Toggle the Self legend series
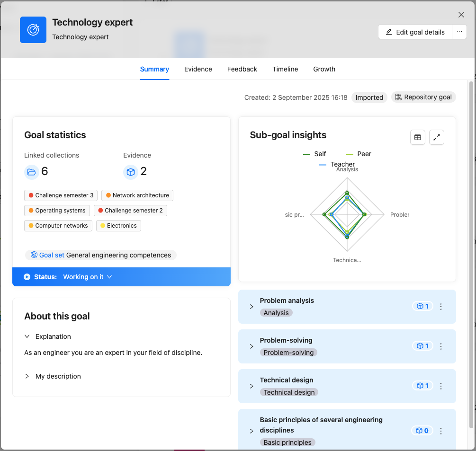Screen dimensions: 476x451 (314, 154)
